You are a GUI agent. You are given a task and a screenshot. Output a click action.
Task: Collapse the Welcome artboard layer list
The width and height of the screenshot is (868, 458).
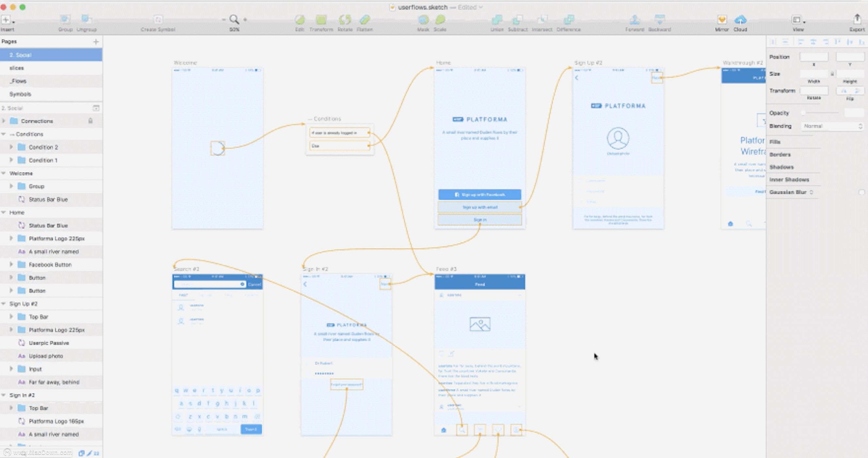(4, 173)
